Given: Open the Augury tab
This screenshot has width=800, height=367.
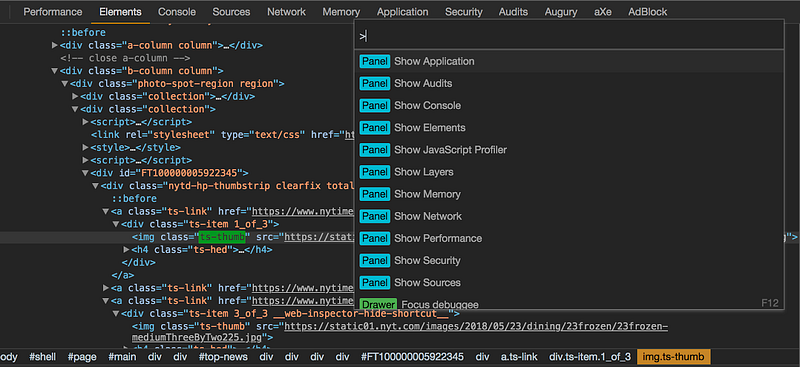Looking at the screenshot, I should click(x=561, y=12).
